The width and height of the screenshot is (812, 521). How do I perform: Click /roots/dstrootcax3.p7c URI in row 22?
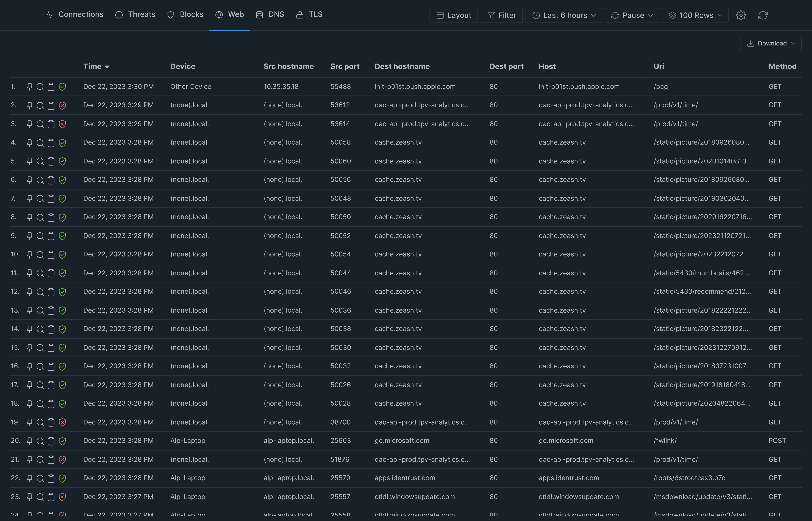point(689,478)
